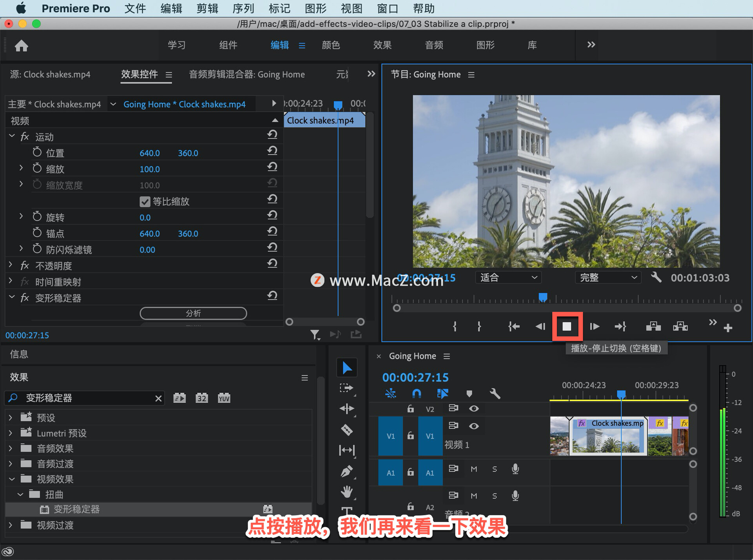Open program monitor wrench settings
Image resolution: width=753 pixels, height=560 pixels.
pos(656,277)
